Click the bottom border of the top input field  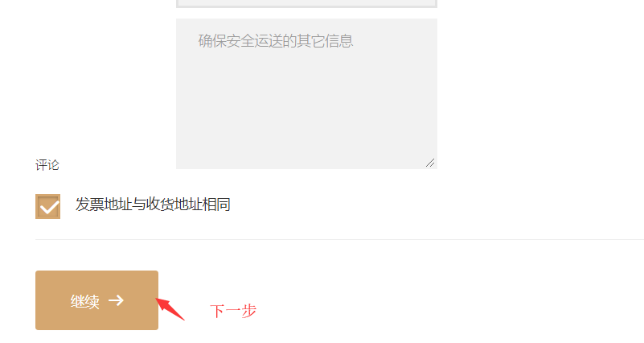(306, 6)
